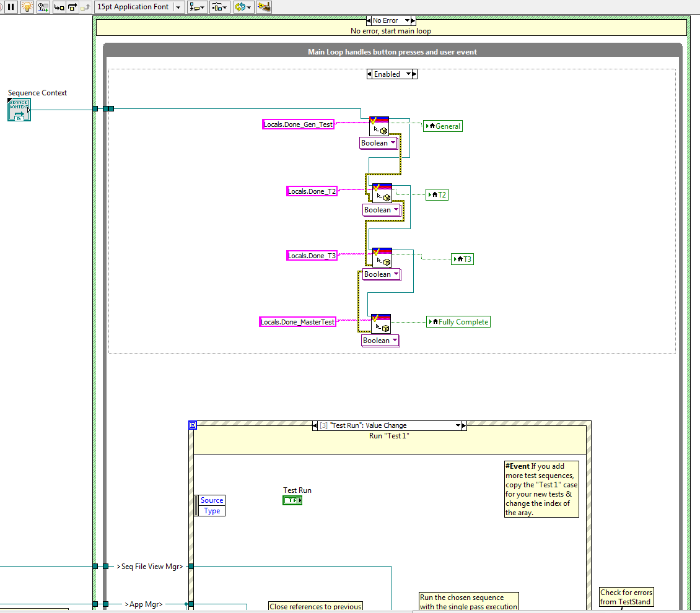Click Main Loop handles button presses label

(x=392, y=52)
